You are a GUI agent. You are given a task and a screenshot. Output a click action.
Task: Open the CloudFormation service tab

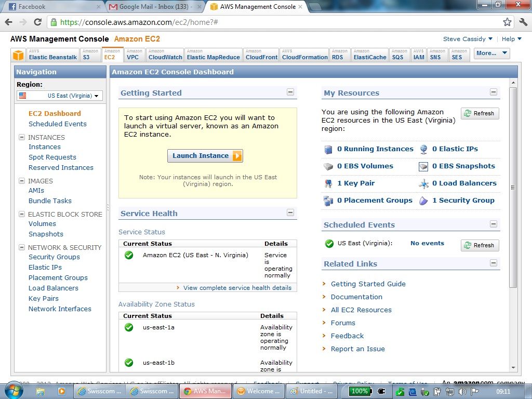(x=304, y=55)
